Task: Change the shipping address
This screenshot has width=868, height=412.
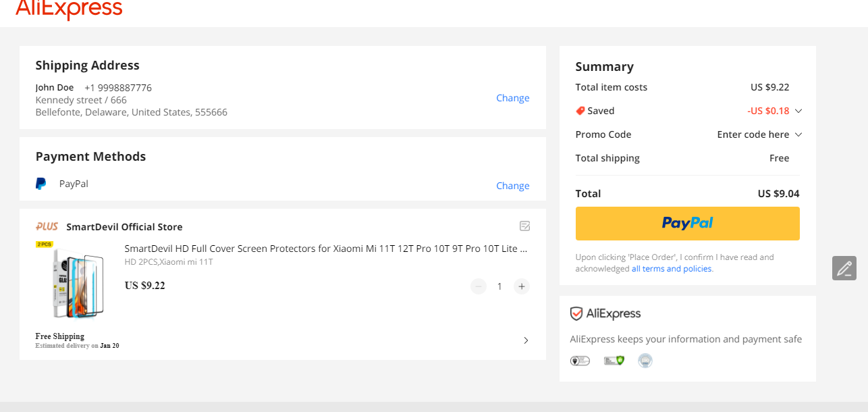Action: [x=513, y=98]
